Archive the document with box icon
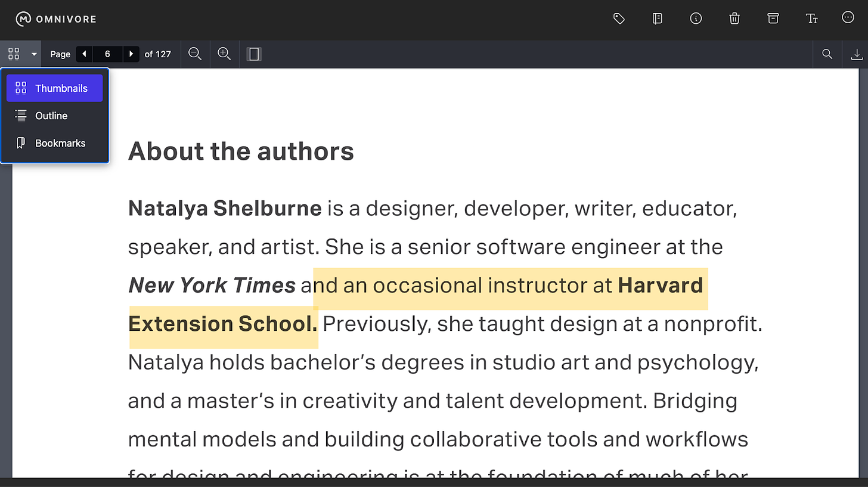 [x=773, y=19]
